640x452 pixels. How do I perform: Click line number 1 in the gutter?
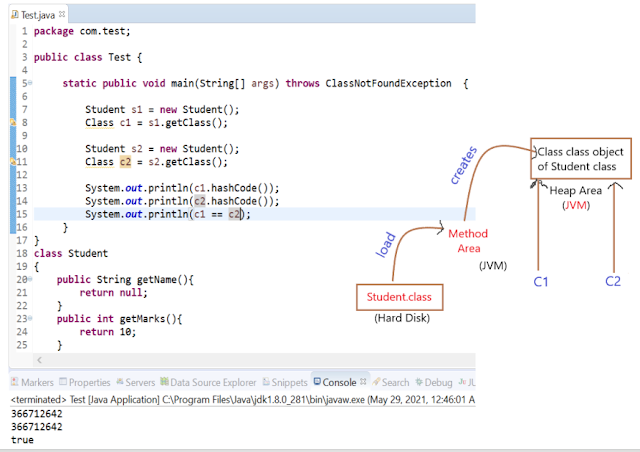[x=24, y=31]
